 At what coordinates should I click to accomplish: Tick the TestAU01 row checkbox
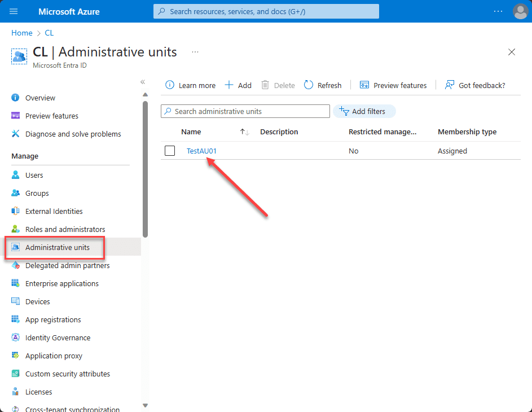[170, 151]
